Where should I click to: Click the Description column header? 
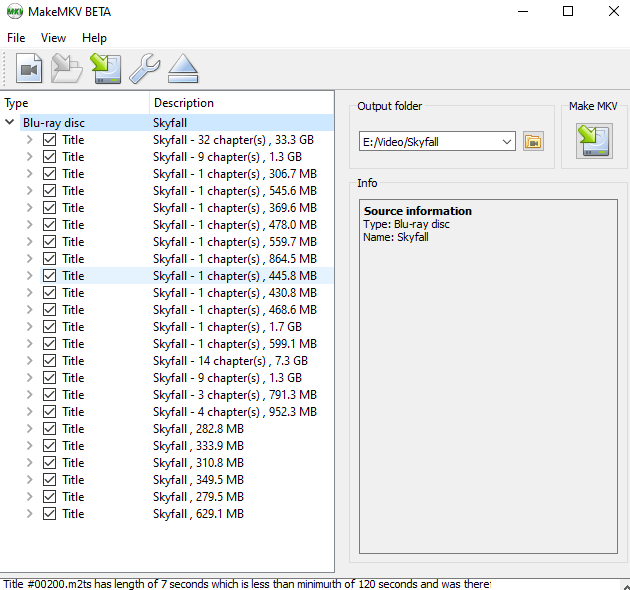pyautogui.click(x=241, y=103)
